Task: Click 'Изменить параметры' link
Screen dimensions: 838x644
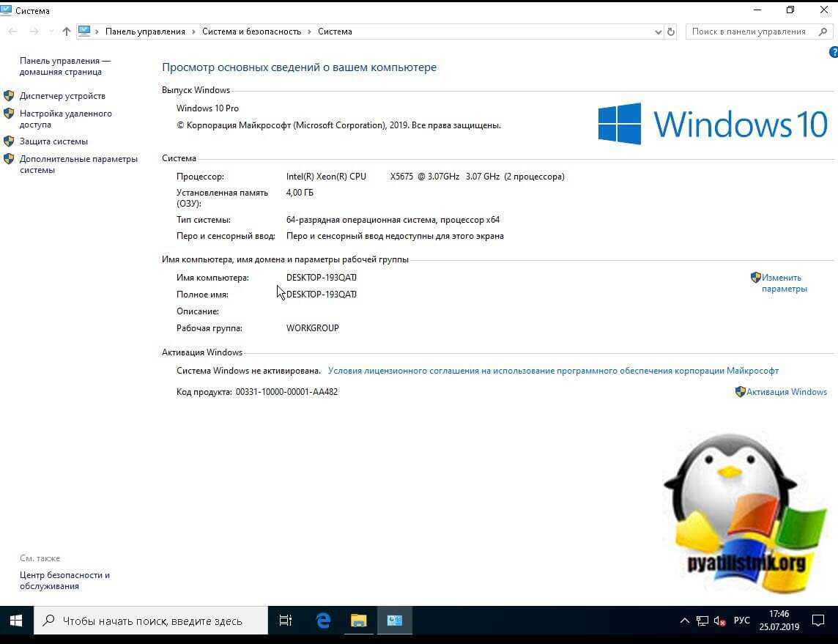Action: pos(783,283)
